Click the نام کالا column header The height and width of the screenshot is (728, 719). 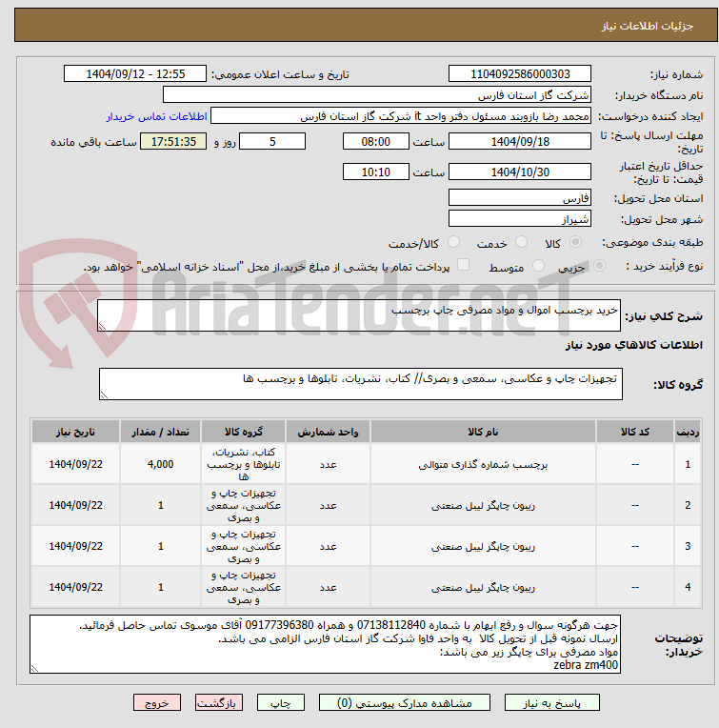(483, 432)
